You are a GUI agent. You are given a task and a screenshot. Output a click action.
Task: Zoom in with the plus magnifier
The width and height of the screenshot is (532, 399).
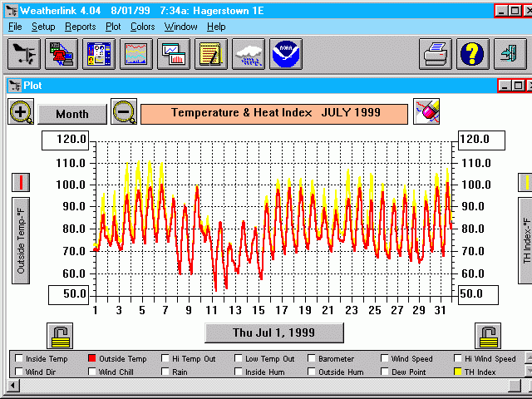click(x=21, y=111)
